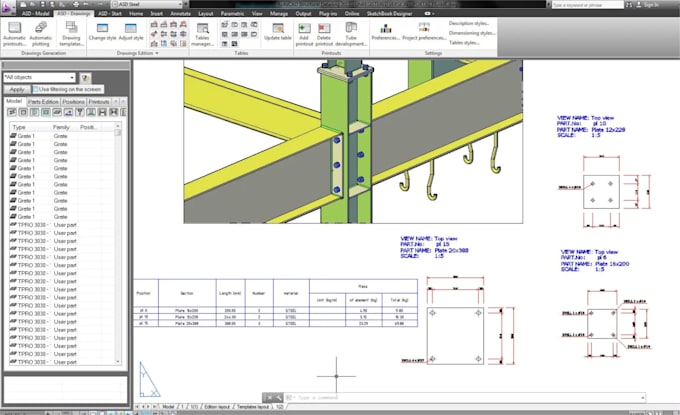Click the command line input field

click(464, 397)
